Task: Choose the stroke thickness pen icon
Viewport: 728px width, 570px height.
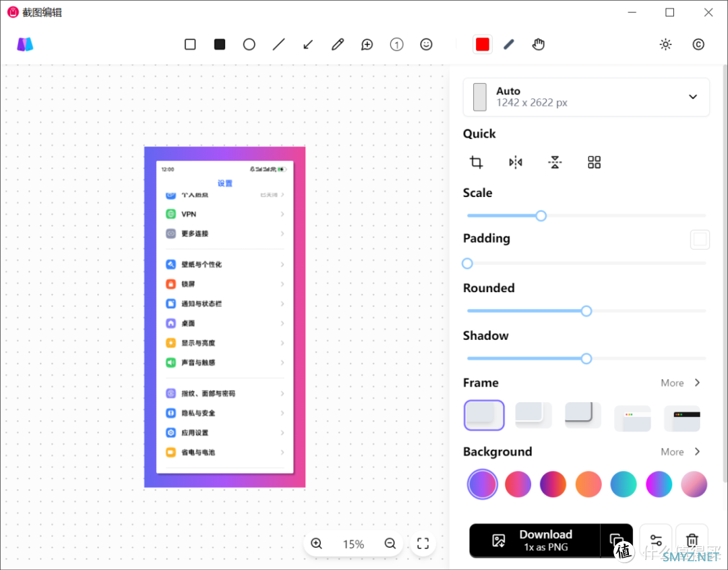Action: 510,45
